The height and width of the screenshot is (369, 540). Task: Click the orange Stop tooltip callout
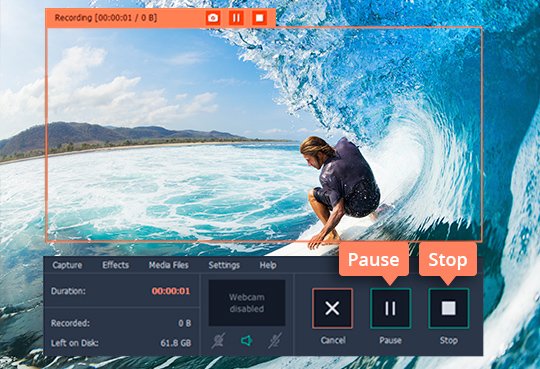pyautogui.click(x=448, y=260)
